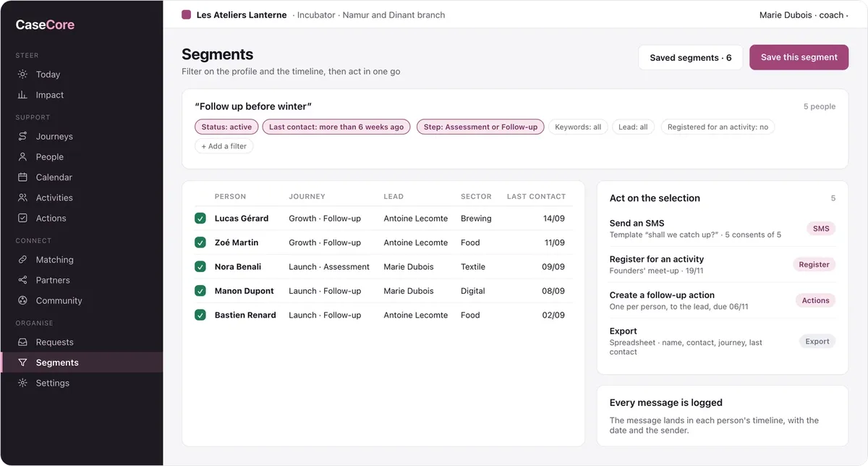
Task: Click the name Bastien Renard
Action: pos(245,315)
